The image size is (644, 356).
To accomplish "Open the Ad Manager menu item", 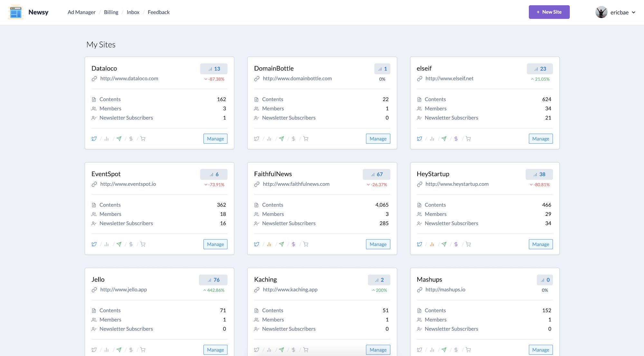I will click(81, 12).
